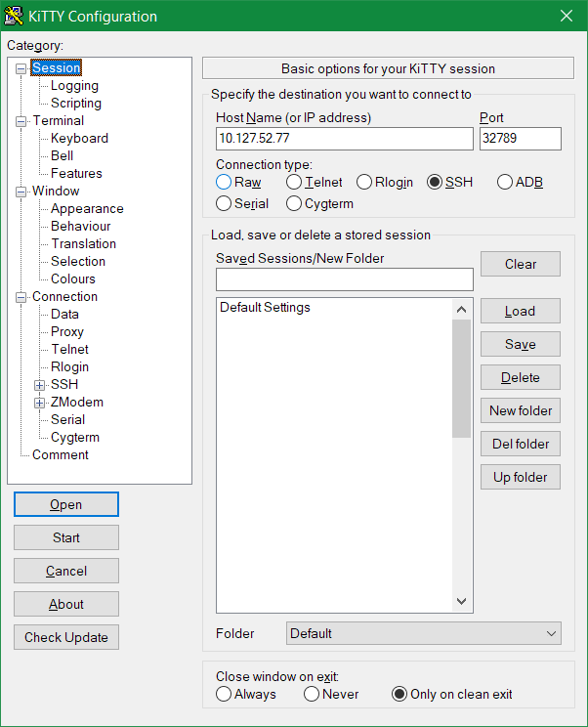Click the New folder button

coord(521,410)
